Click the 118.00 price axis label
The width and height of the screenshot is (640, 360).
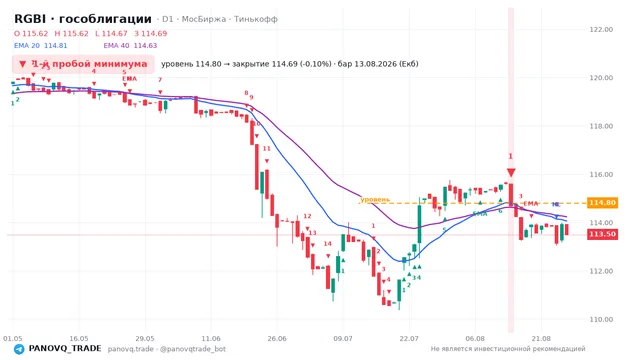(601, 126)
